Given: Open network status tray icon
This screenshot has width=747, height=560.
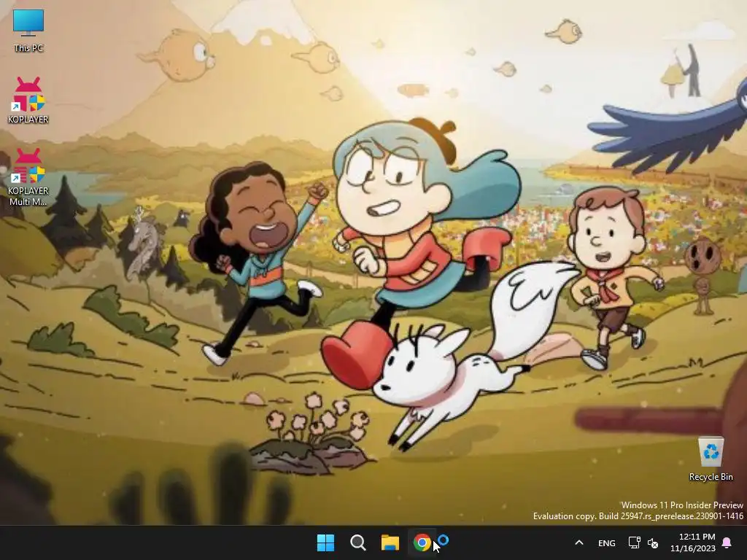Looking at the screenshot, I should (634, 542).
